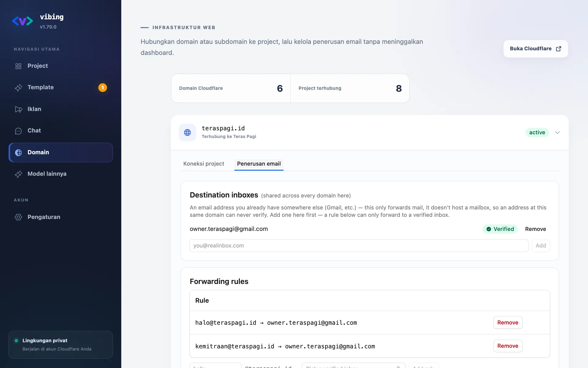The width and height of the screenshot is (588, 368).
Task: Click the vibing logo icon
Action: pos(22,21)
